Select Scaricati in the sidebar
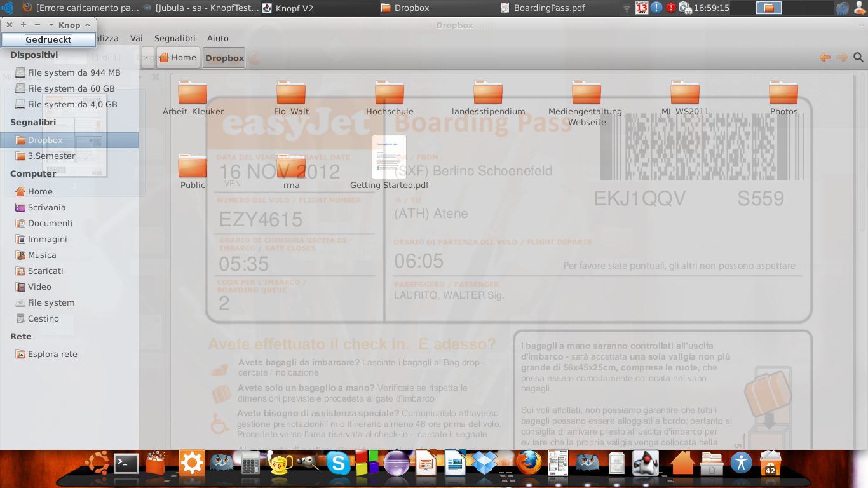Viewport: 868px width, 488px height. (69, 271)
